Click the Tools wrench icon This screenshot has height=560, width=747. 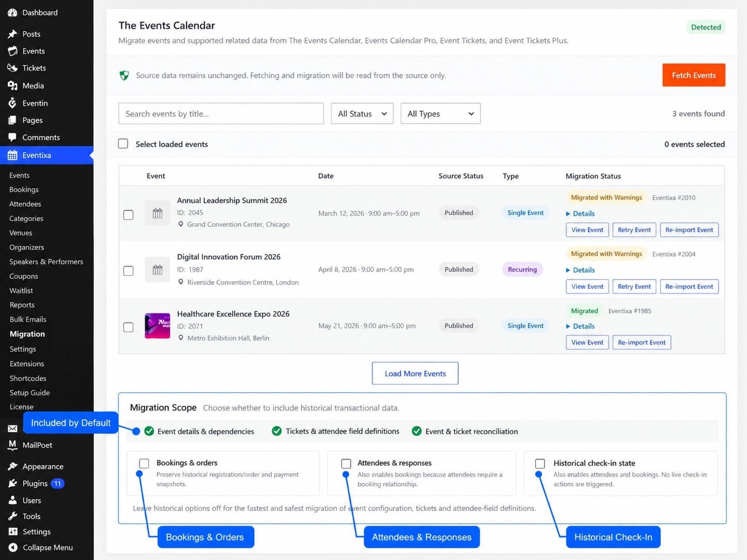coord(12,516)
